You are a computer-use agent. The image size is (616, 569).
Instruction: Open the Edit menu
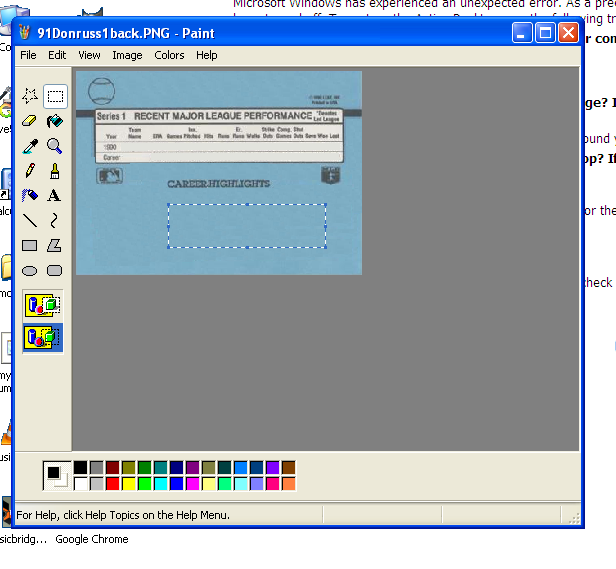coord(57,55)
